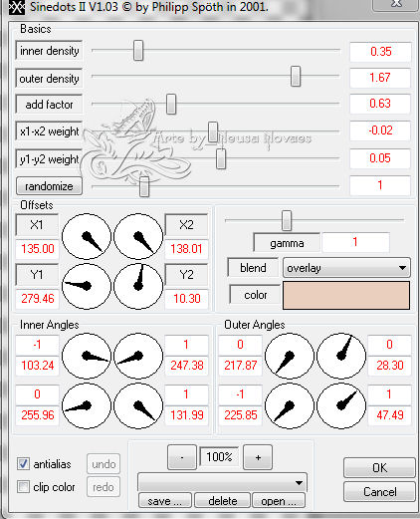Viewport: 420px width, 519px height.
Task: Open the blend mode overlay dropdown
Action: point(346,268)
